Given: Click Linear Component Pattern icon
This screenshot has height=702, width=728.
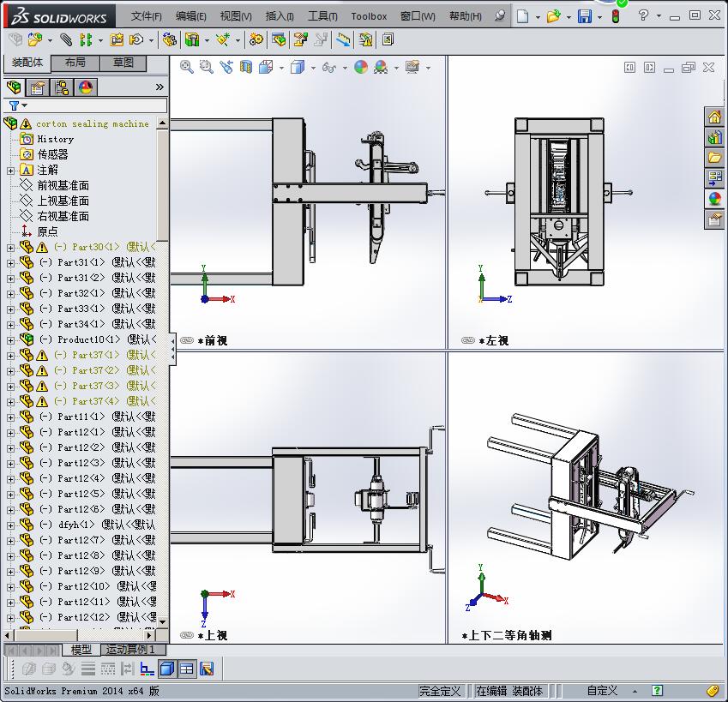Looking at the screenshot, I should coord(86,40).
